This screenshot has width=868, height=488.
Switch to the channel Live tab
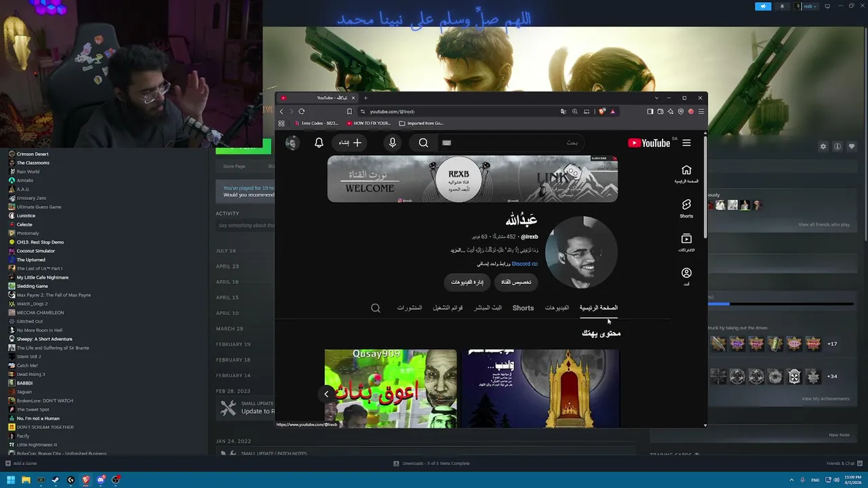[x=488, y=308]
